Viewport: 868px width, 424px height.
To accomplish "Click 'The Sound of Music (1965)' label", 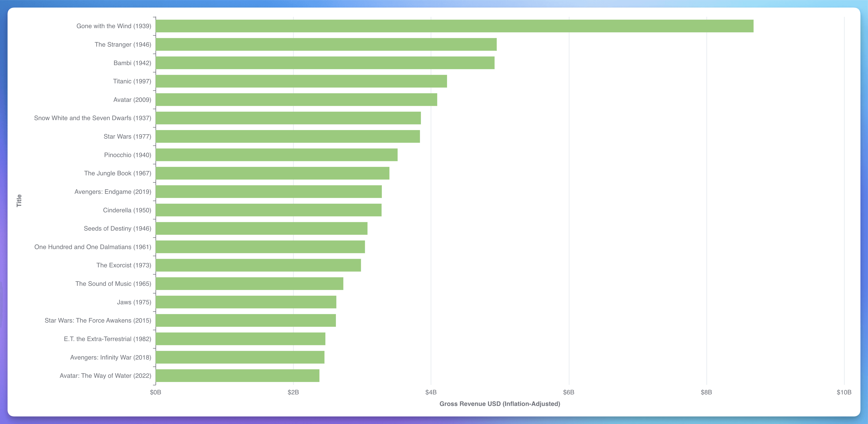I will click(x=113, y=284).
